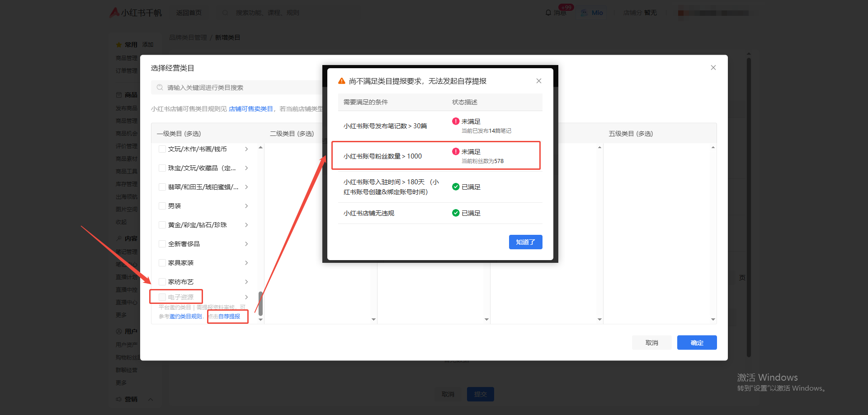Check the 全新奢侈品 category checkbox
This screenshot has height=415, width=868.
point(162,244)
